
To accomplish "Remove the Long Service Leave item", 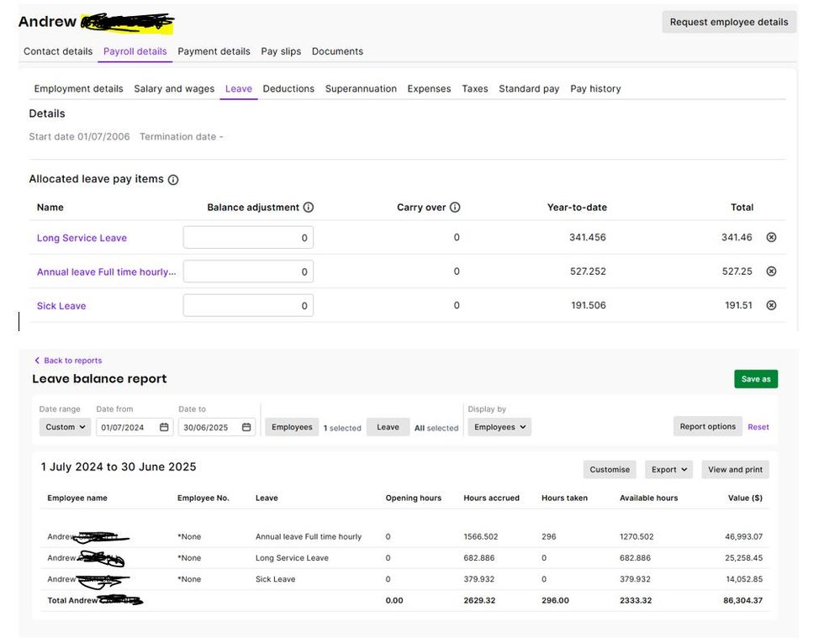I will (771, 238).
